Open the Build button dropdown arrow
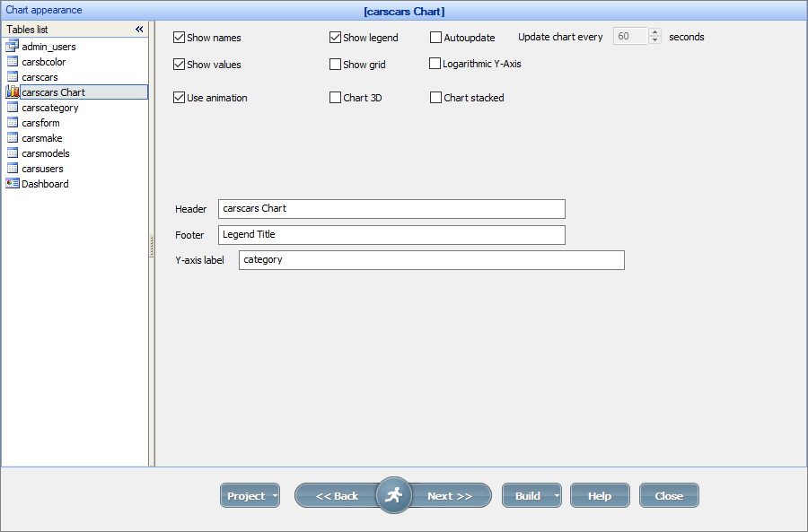This screenshot has height=532, width=808. pyautogui.click(x=557, y=496)
